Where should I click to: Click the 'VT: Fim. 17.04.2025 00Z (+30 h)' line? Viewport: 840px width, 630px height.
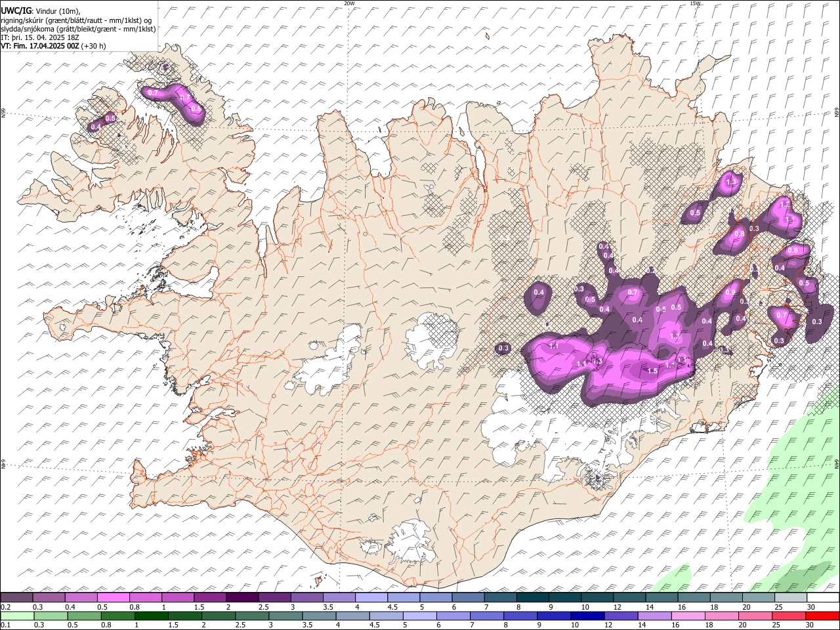pos(53,46)
